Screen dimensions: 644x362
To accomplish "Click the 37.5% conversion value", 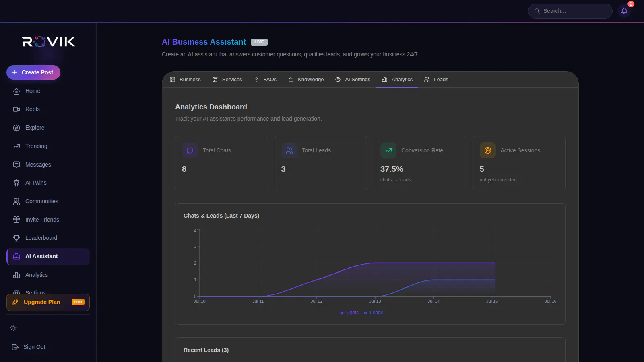I will (392, 169).
